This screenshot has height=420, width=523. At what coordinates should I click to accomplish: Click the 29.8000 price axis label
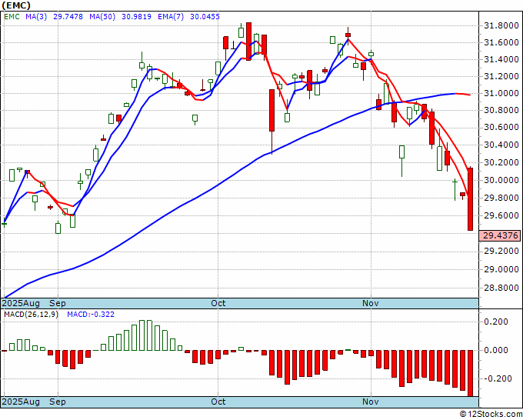click(x=501, y=198)
